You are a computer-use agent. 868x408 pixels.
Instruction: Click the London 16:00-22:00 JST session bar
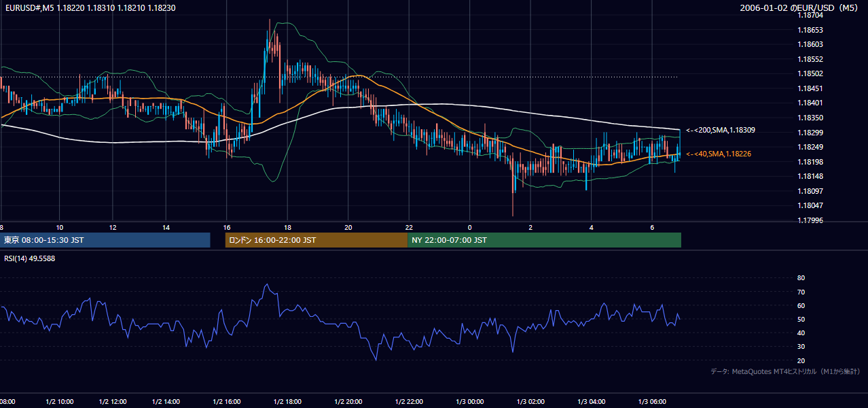tap(317, 240)
